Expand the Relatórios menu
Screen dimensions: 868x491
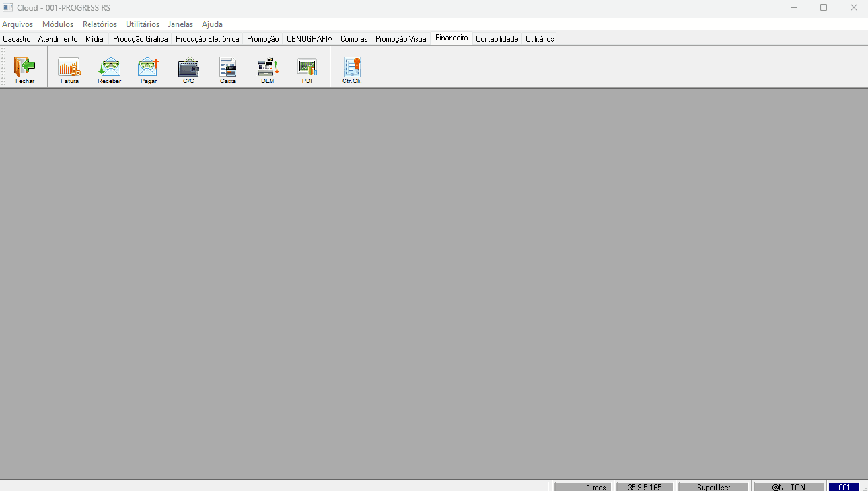click(x=100, y=24)
